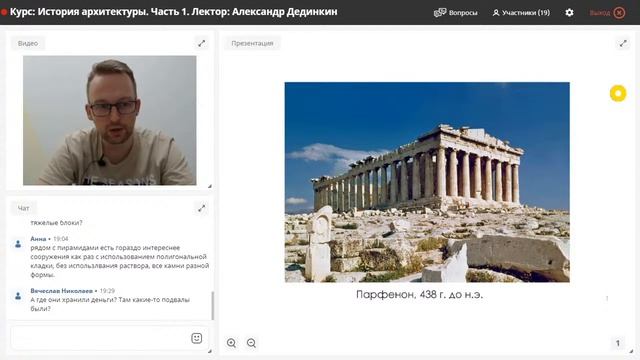Click Анна's message about пирамидами
Viewport: 640px width, 360px height.
(120, 261)
